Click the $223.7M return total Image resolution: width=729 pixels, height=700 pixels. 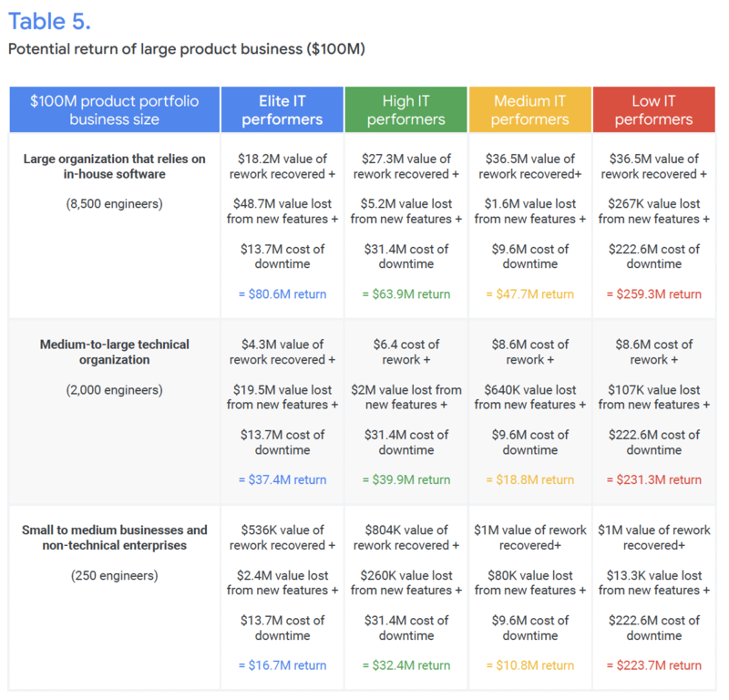pos(653,665)
